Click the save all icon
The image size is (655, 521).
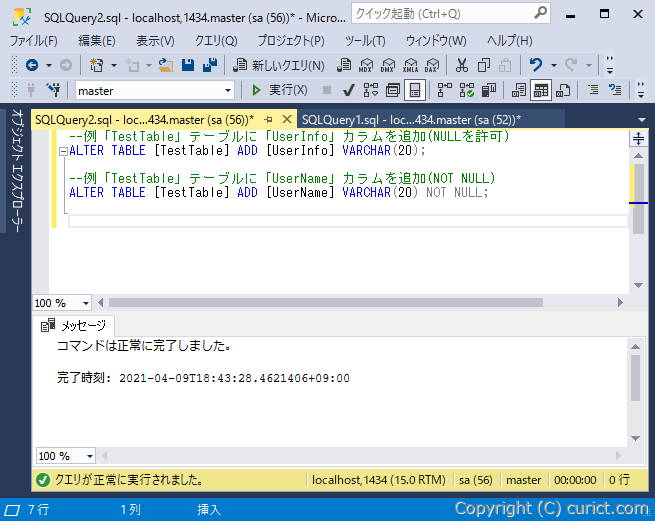click(210, 65)
